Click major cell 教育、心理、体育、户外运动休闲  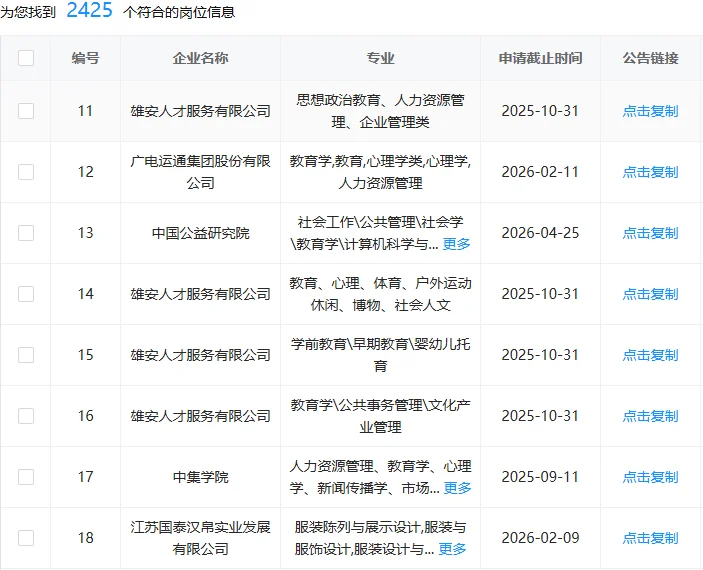pyautogui.click(x=380, y=294)
